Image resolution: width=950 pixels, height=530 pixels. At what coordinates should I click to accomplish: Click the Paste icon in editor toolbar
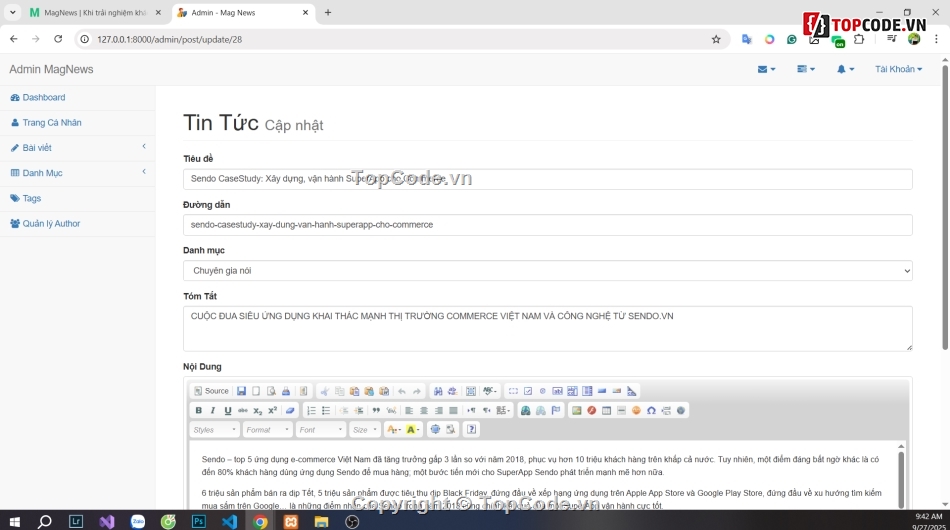(x=354, y=391)
